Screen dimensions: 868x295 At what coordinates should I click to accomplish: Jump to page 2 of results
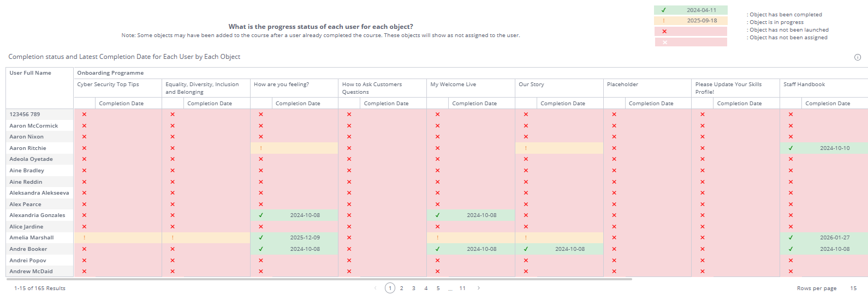tap(402, 288)
